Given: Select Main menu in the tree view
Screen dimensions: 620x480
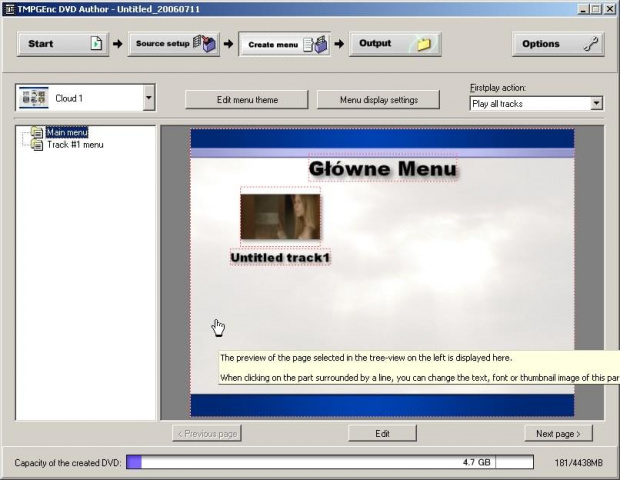Looking at the screenshot, I should click(x=67, y=132).
